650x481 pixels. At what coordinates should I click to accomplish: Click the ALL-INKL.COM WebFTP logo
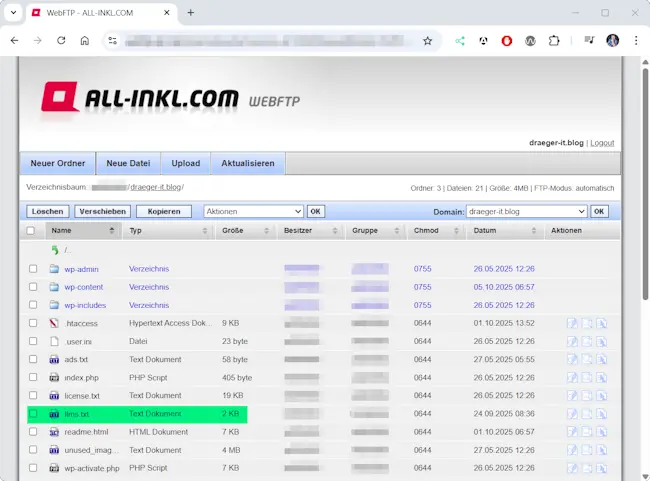tap(170, 97)
